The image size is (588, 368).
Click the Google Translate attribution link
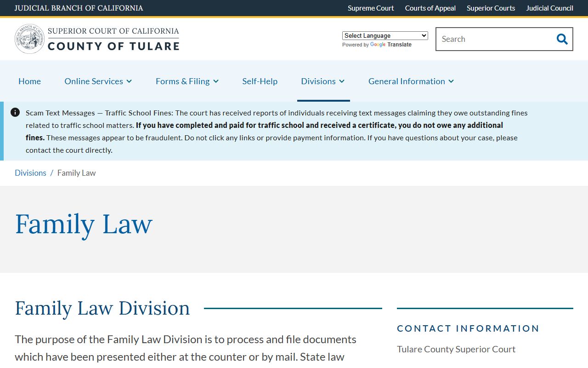(x=390, y=45)
